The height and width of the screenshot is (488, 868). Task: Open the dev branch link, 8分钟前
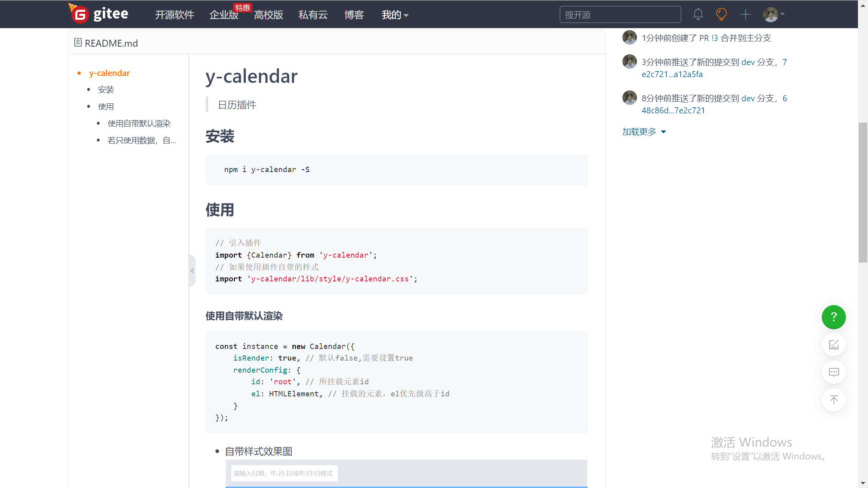pos(748,98)
